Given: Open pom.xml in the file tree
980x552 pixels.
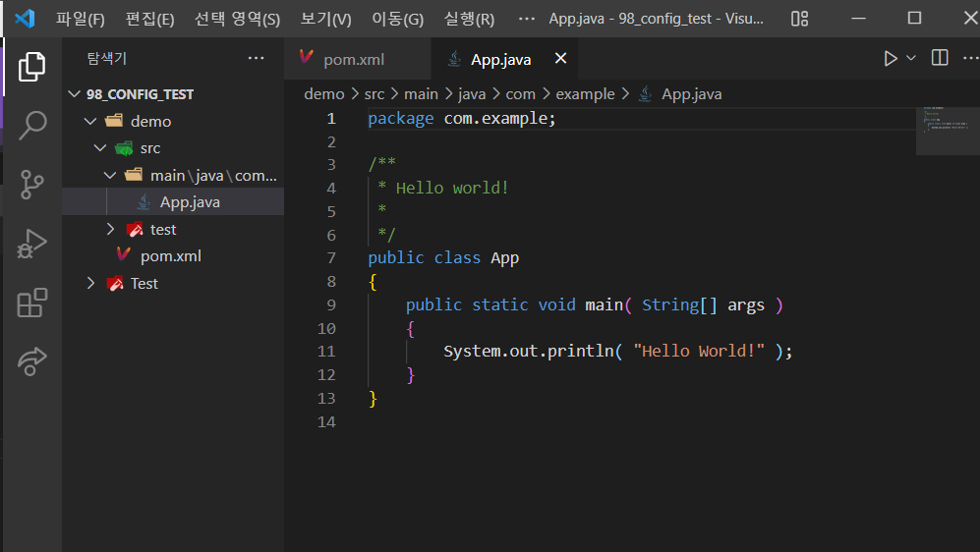Looking at the screenshot, I should [173, 256].
